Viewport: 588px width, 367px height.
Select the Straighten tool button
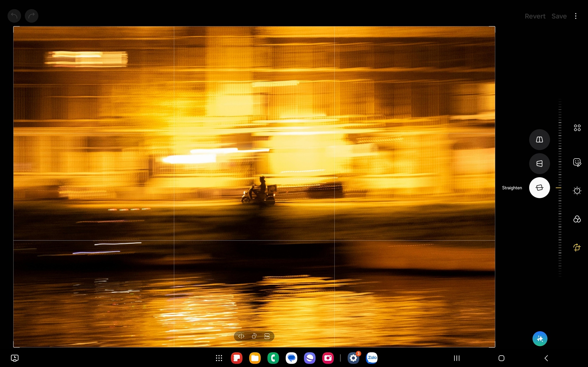539,188
